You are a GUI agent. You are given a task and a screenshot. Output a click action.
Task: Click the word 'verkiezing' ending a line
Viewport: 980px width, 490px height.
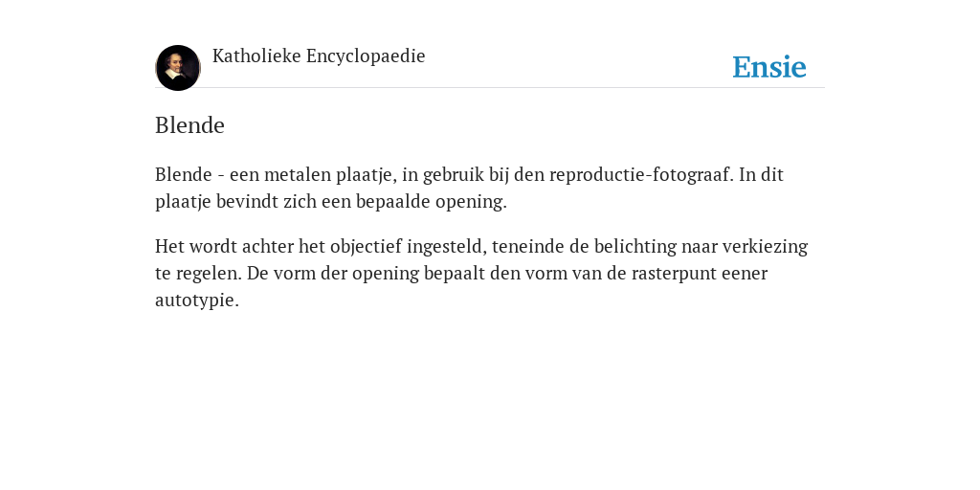click(765, 247)
